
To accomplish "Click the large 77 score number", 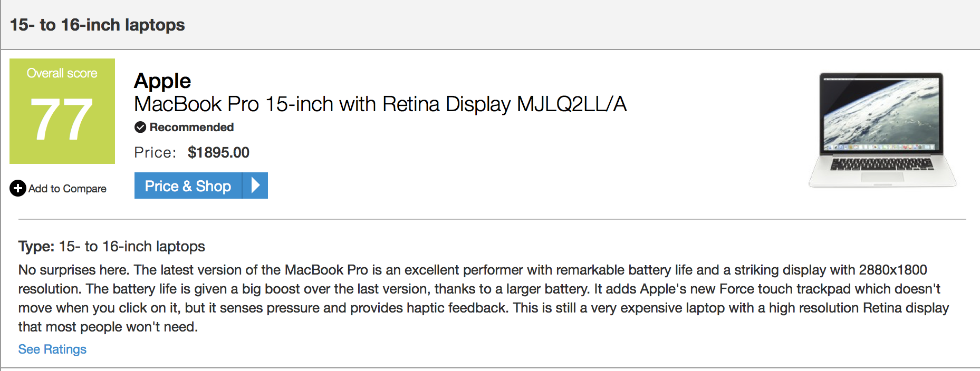I will click(62, 120).
